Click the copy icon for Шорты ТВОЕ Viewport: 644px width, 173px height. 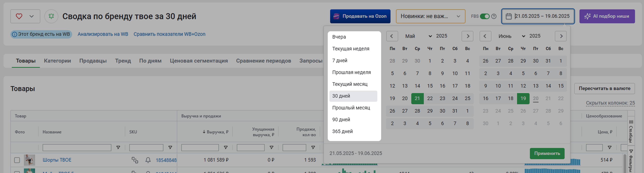tap(135, 160)
